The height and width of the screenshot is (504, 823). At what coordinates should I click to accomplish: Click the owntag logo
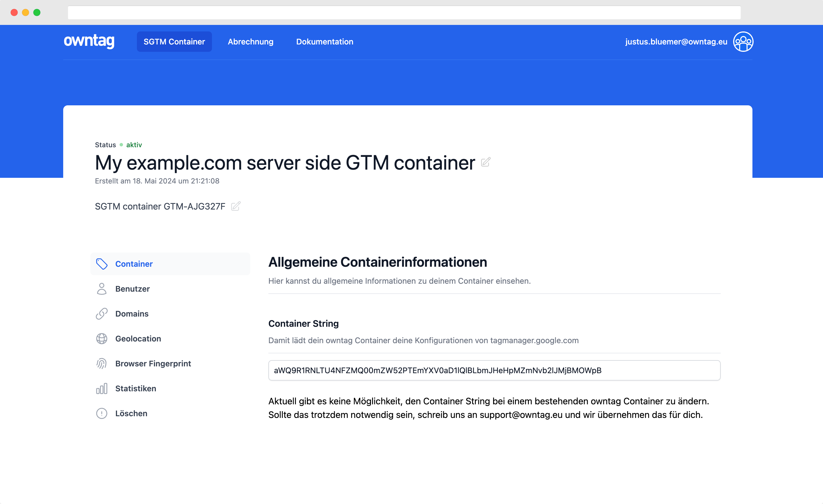point(89,41)
